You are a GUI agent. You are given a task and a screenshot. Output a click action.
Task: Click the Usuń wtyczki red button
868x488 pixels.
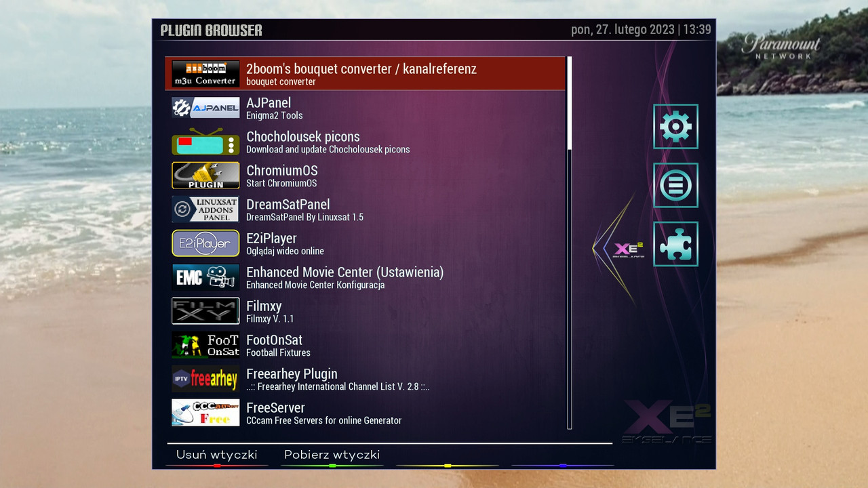(x=217, y=455)
